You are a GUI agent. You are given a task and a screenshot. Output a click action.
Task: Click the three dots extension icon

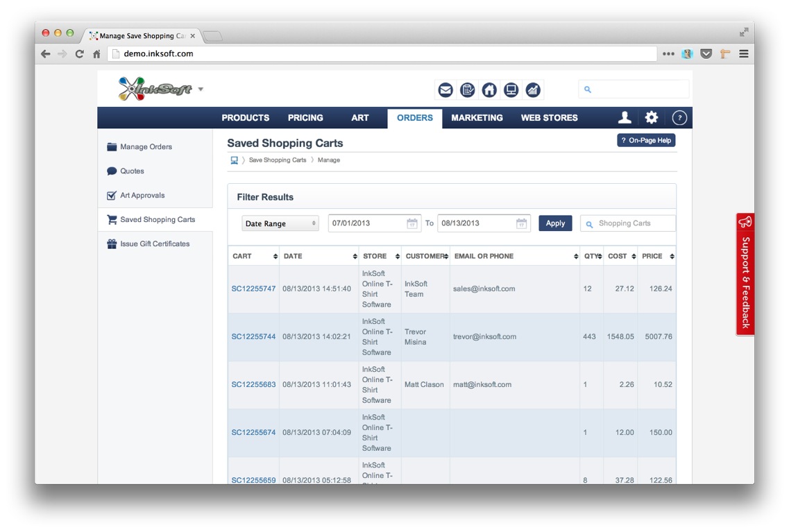668,54
